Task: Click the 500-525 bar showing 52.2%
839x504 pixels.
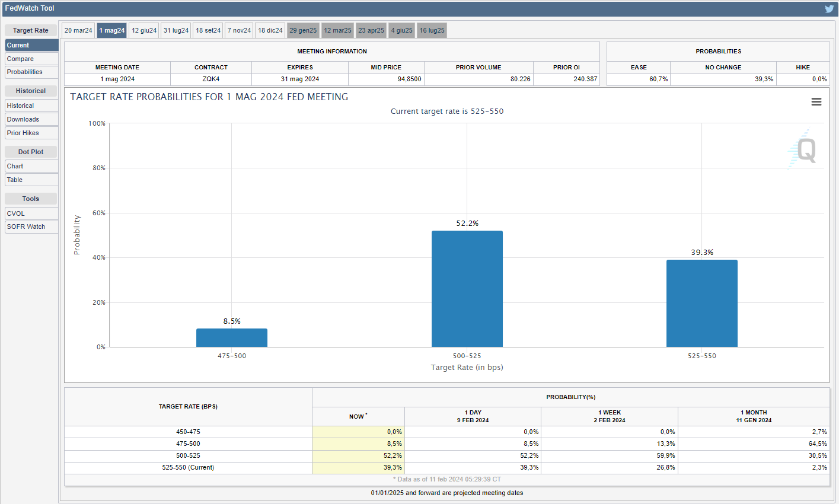Action: coord(467,289)
